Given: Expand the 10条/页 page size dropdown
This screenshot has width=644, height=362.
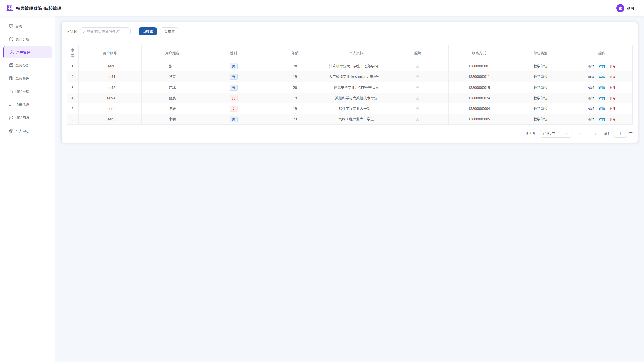Looking at the screenshot, I should tap(555, 134).
